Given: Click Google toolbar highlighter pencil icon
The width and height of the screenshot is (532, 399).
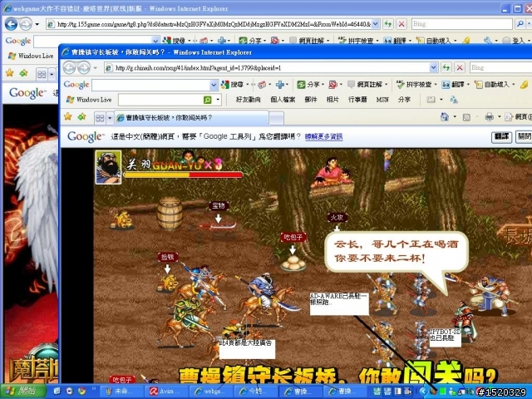Looking at the screenshot, I should click(x=525, y=84).
